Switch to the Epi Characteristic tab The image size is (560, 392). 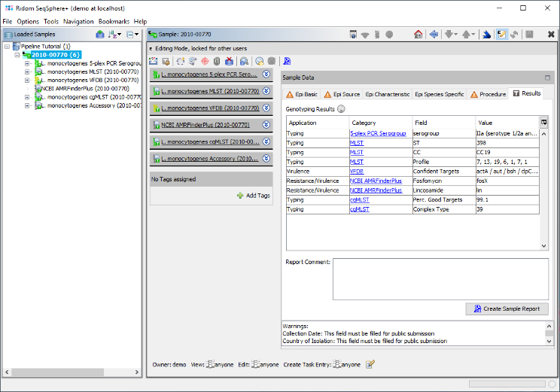[388, 94]
